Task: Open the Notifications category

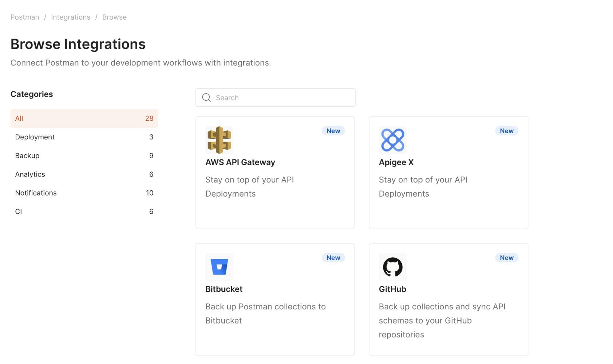Action: click(x=84, y=193)
